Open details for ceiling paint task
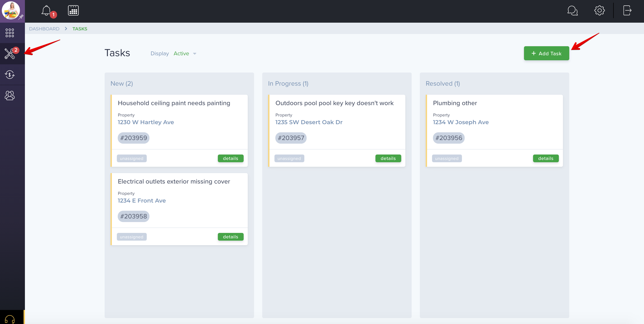 click(x=231, y=158)
